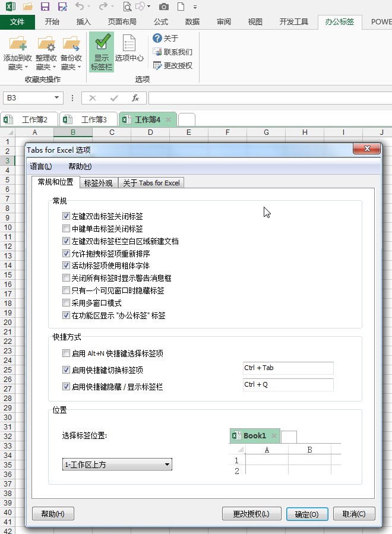
Task: Uncheck 活动标签项使用粗体字体
Action: point(66,266)
